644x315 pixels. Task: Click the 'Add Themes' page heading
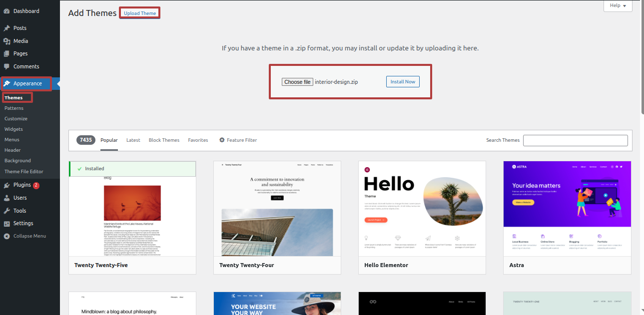coord(92,13)
